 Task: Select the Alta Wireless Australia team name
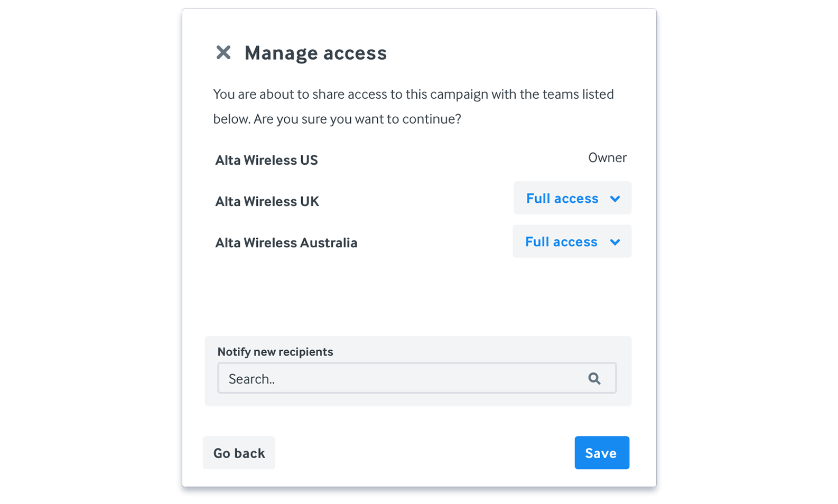coord(286,242)
